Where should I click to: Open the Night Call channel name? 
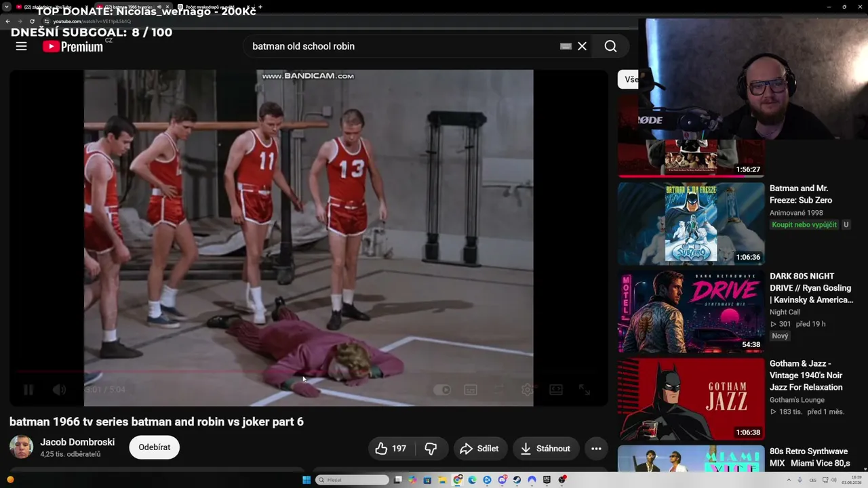[785, 312]
